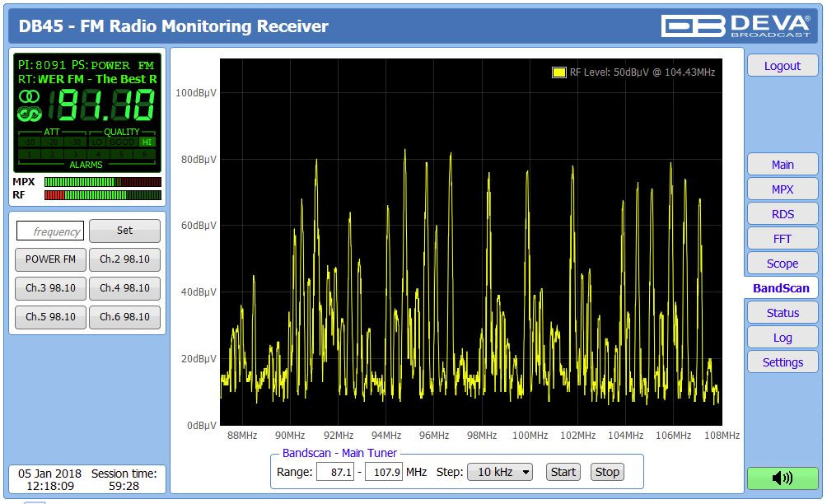Click the DEVA Broadcast logo
The width and height of the screenshot is (827, 504).
tap(736, 26)
